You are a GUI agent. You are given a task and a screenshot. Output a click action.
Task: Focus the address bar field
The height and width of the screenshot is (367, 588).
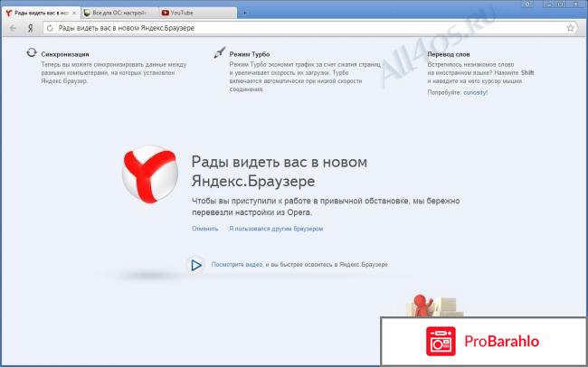pos(309,28)
